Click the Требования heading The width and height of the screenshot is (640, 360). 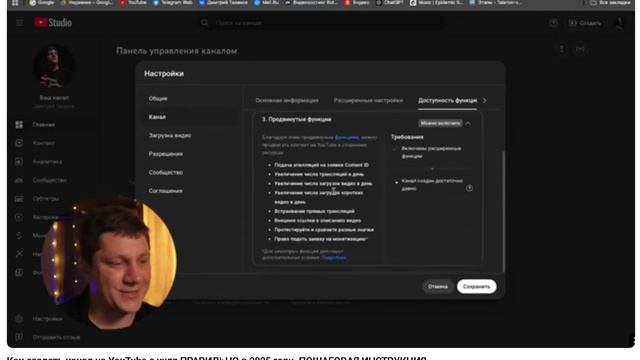point(407,137)
